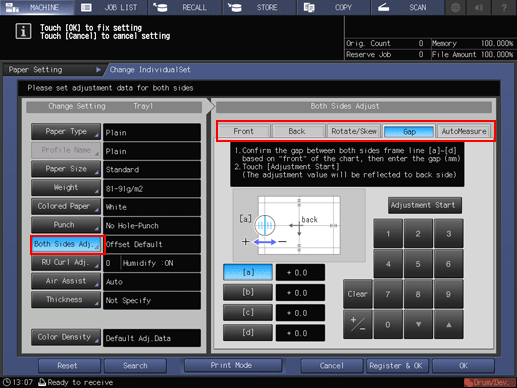Tap keypad number 6
This screenshot has width=517, height=388.
pos(449,264)
